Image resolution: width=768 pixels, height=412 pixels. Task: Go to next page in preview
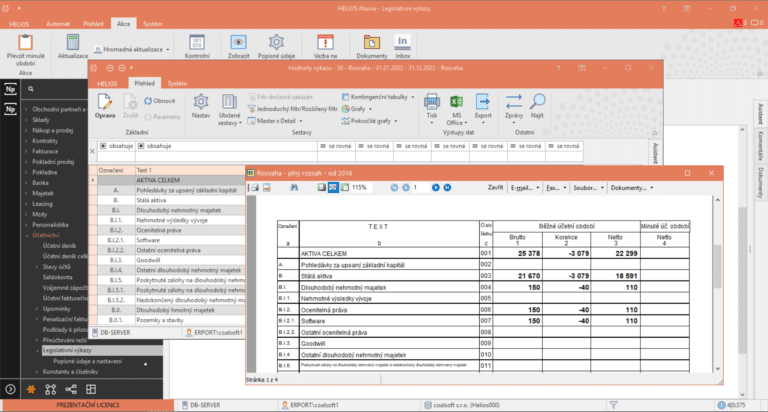point(435,188)
